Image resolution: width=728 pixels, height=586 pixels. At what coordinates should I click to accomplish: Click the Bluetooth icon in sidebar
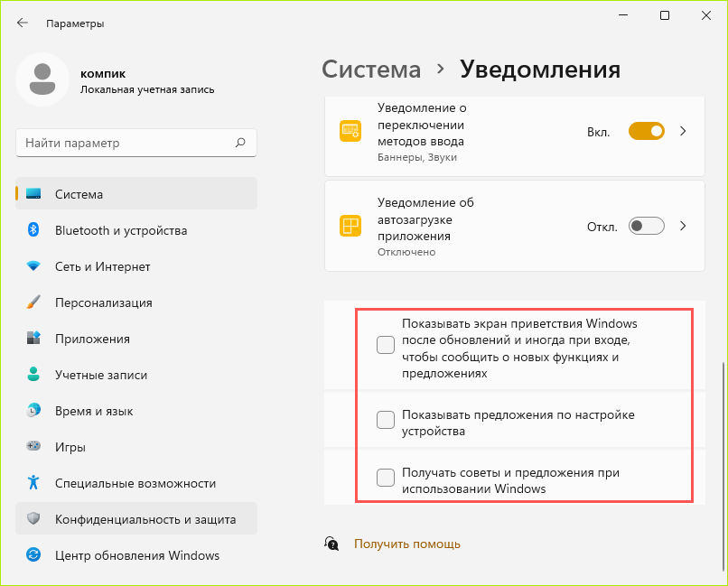(33, 229)
